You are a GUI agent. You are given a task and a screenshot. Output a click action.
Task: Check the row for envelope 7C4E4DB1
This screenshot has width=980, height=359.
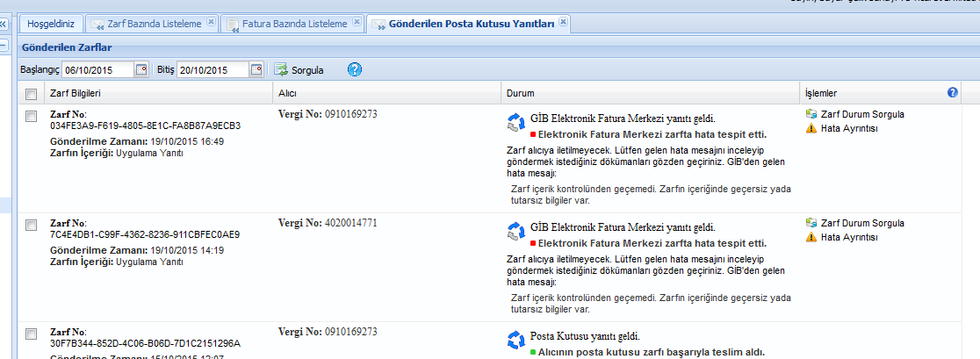[32, 226]
